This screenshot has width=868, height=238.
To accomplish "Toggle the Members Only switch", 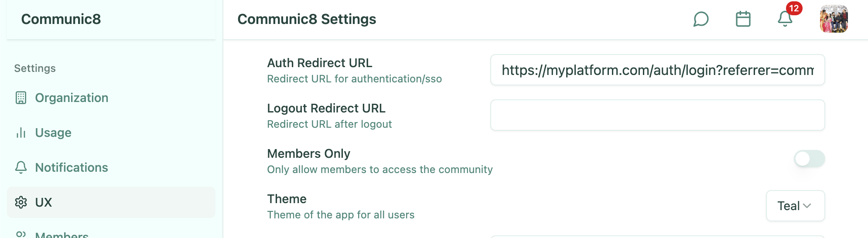I will click(809, 159).
